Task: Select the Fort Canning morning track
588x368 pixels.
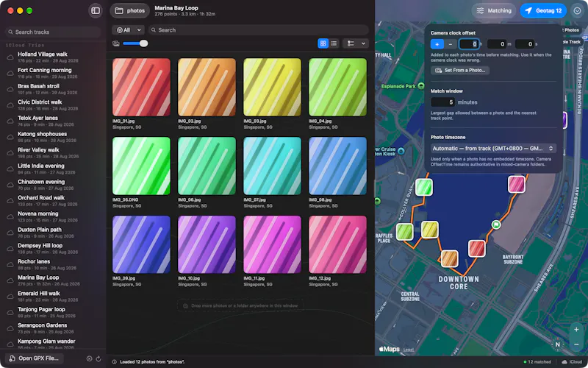Action: tap(53, 73)
